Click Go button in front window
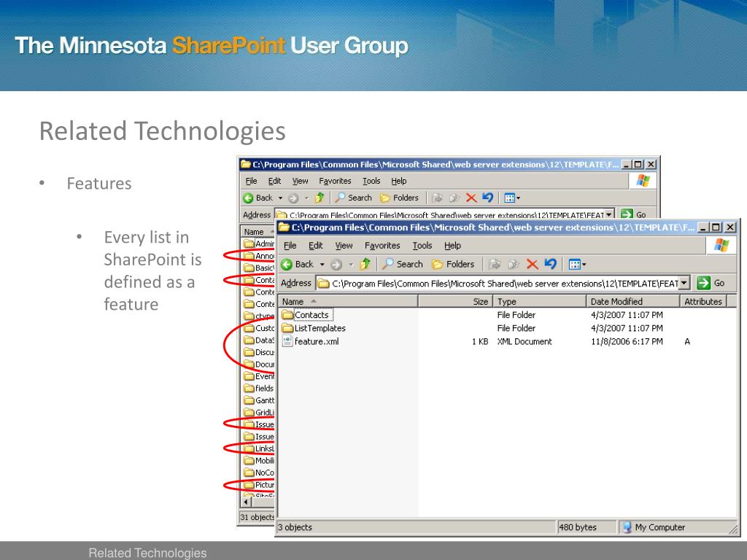The height and width of the screenshot is (560, 747). [711, 283]
